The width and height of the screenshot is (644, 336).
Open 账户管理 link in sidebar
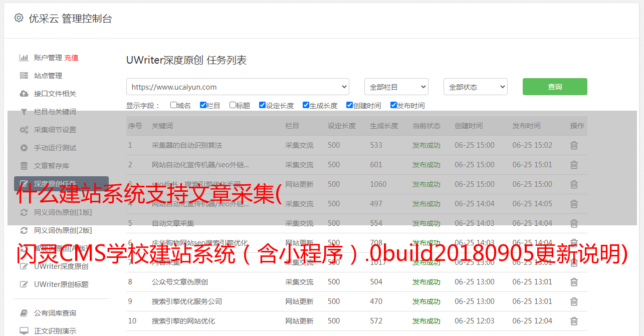48,58
